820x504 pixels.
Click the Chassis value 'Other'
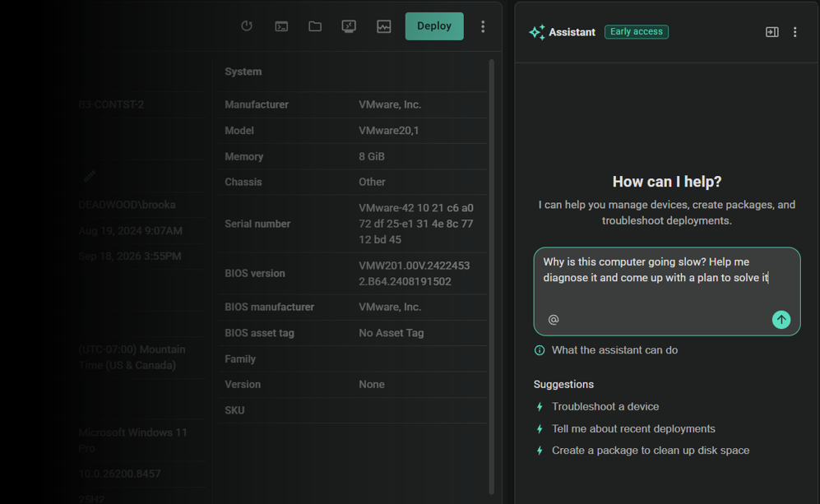372,182
